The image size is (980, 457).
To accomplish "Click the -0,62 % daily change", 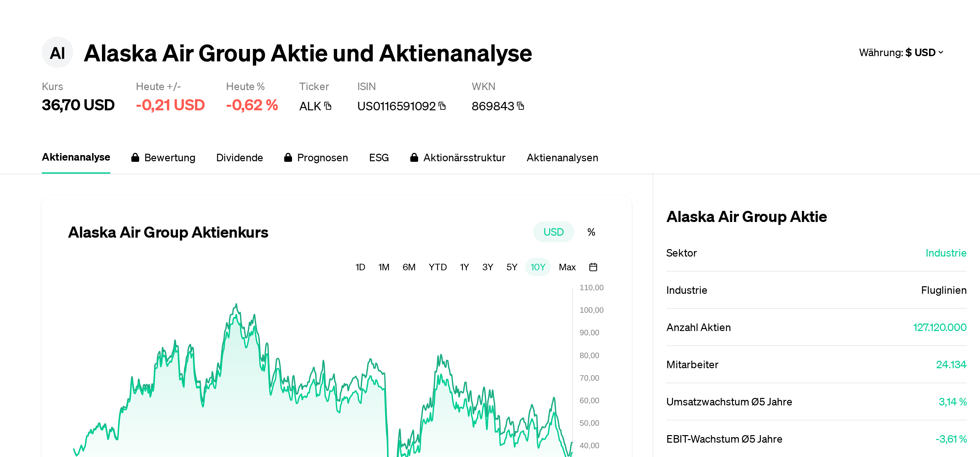I will (252, 105).
